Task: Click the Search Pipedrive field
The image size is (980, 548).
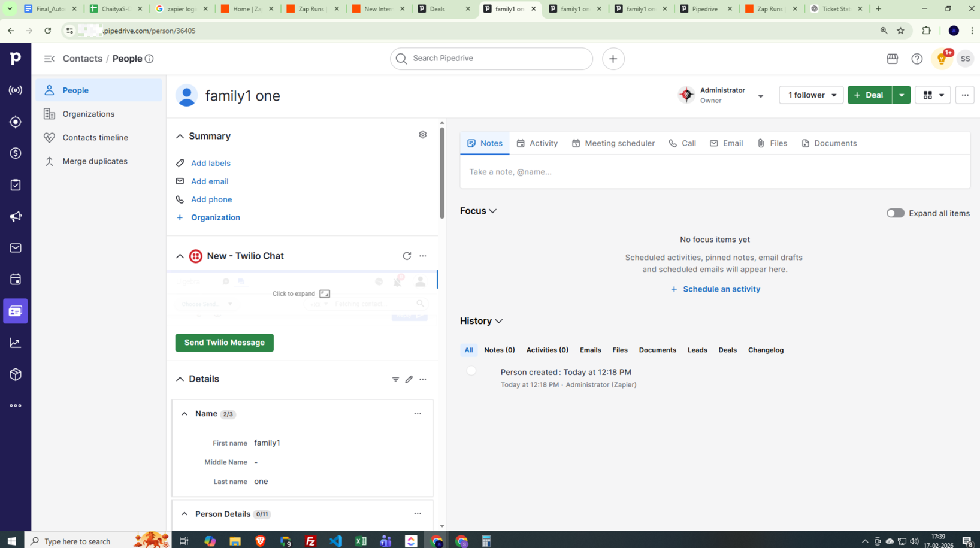Action: [491, 59]
